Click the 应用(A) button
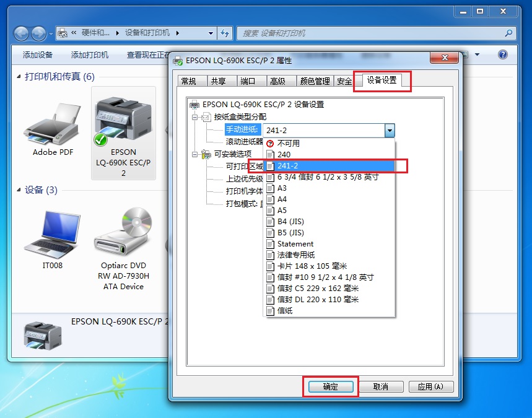This screenshot has height=418, width=532. pyautogui.click(x=430, y=387)
